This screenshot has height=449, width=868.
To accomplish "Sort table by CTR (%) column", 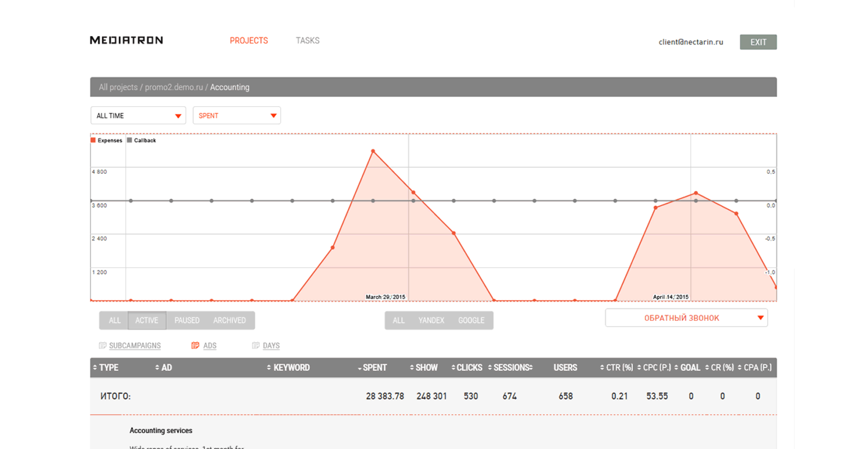I will pyautogui.click(x=616, y=368).
